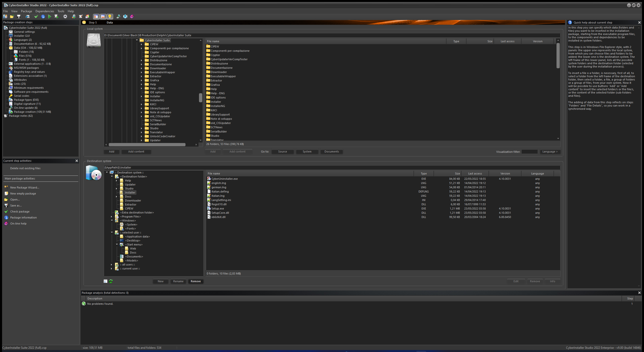Open the Registry keys and values step
644x352 pixels.
tap(29, 72)
